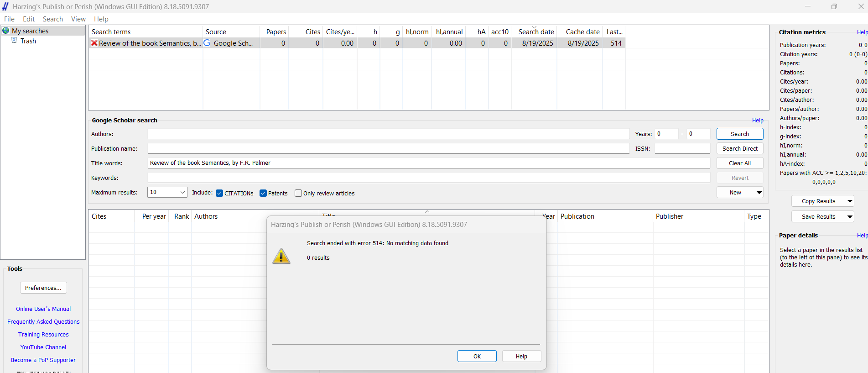
Task: Sort by acc10 column header
Action: pyautogui.click(x=499, y=32)
